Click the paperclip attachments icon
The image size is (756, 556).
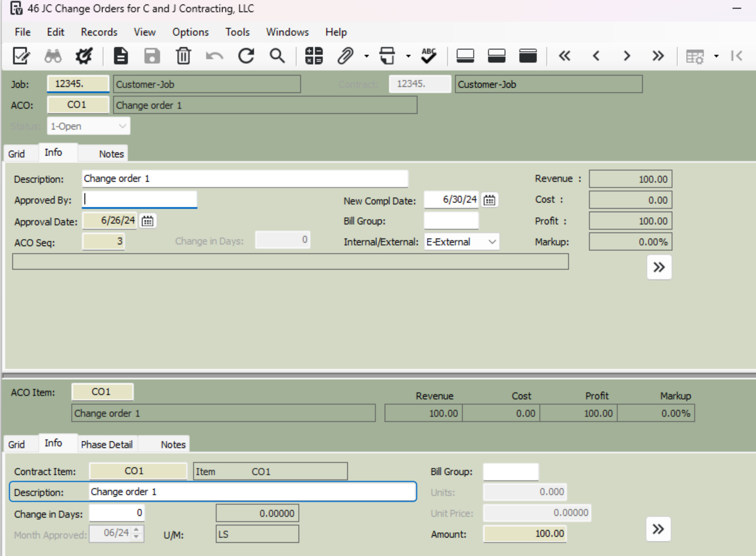(x=345, y=56)
